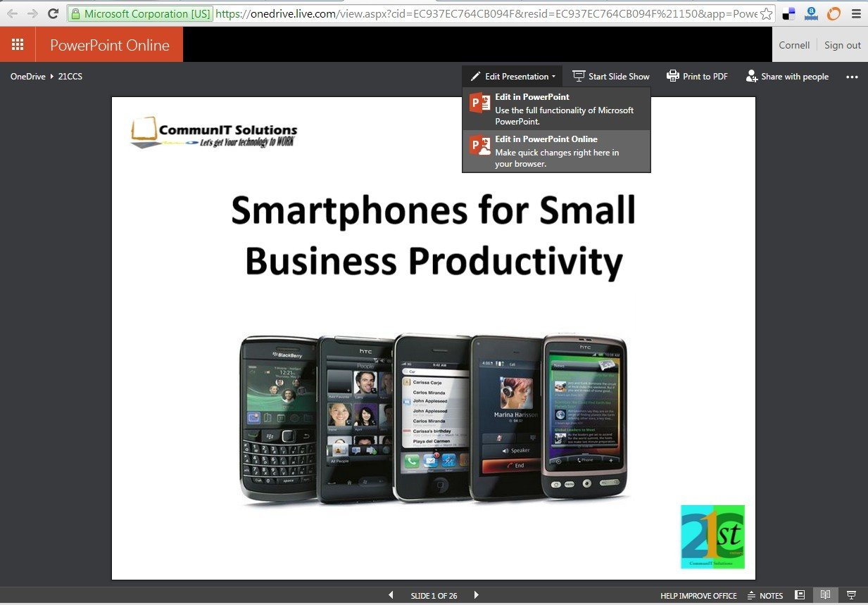Click the Print to PDF printer icon

[x=673, y=76]
